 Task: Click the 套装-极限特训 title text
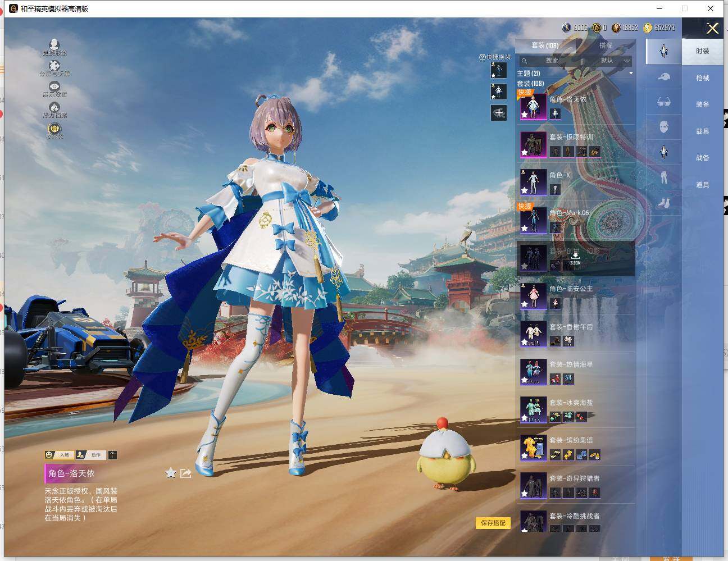click(x=571, y=137)
